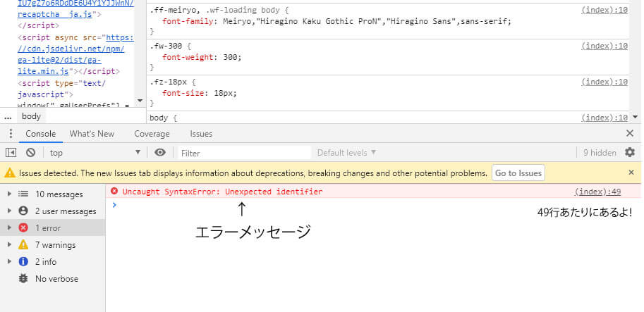Viewport: 644px width, 312px height.
Task: Close the console drawer
Action: click(630, 133)
